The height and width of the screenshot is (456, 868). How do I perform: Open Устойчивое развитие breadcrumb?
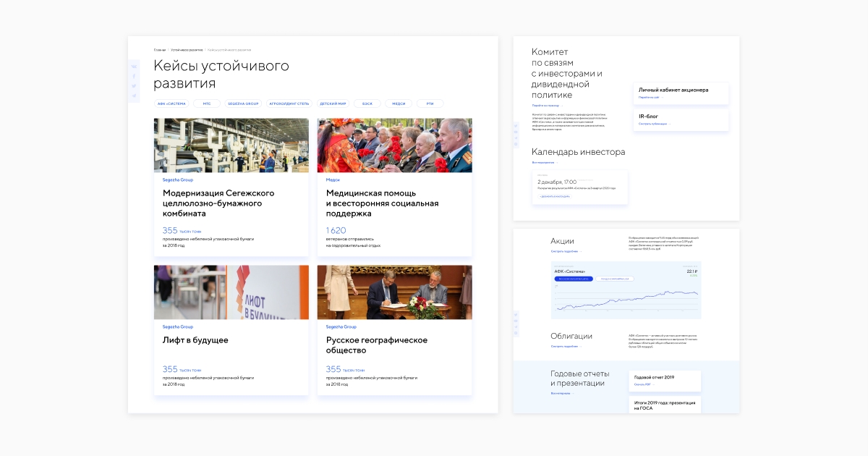point(187,50)
